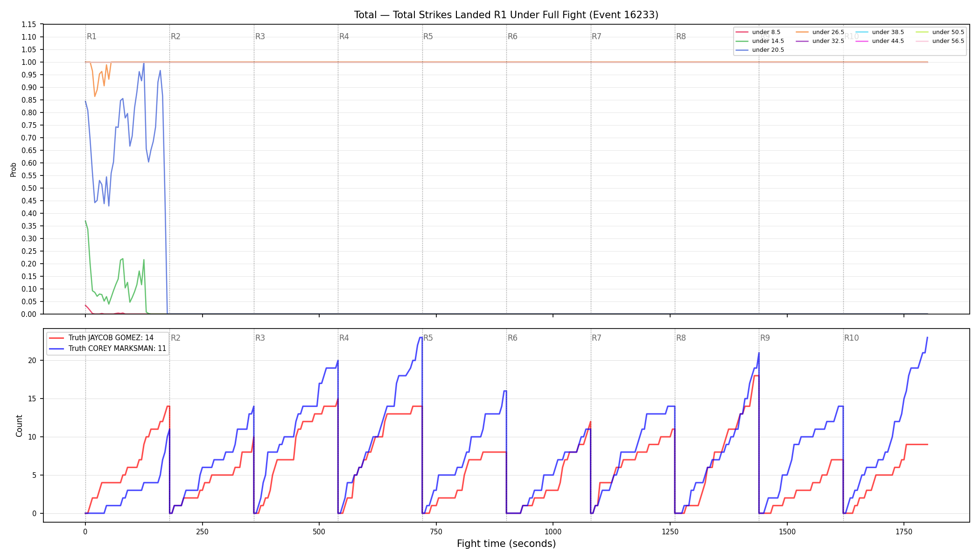Click the 0.35 probability tick label
The height and width of the screenshot is (560, 980).
point(29,226)
